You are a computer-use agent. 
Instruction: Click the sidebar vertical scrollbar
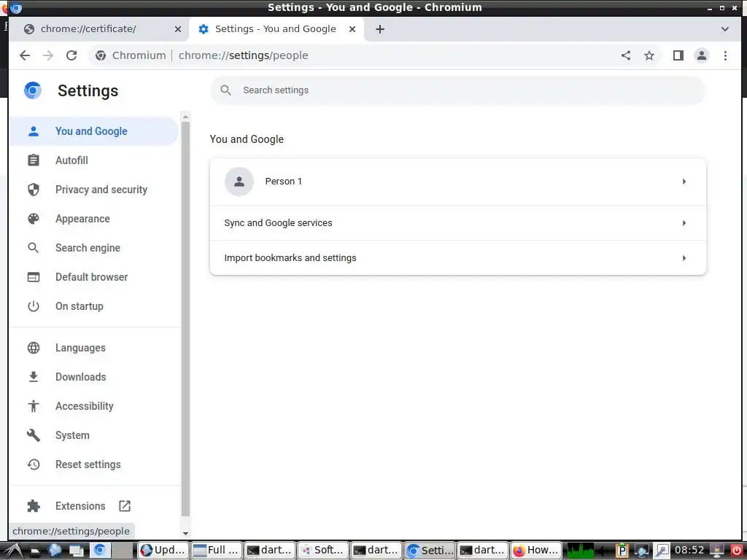click(186, 319)
